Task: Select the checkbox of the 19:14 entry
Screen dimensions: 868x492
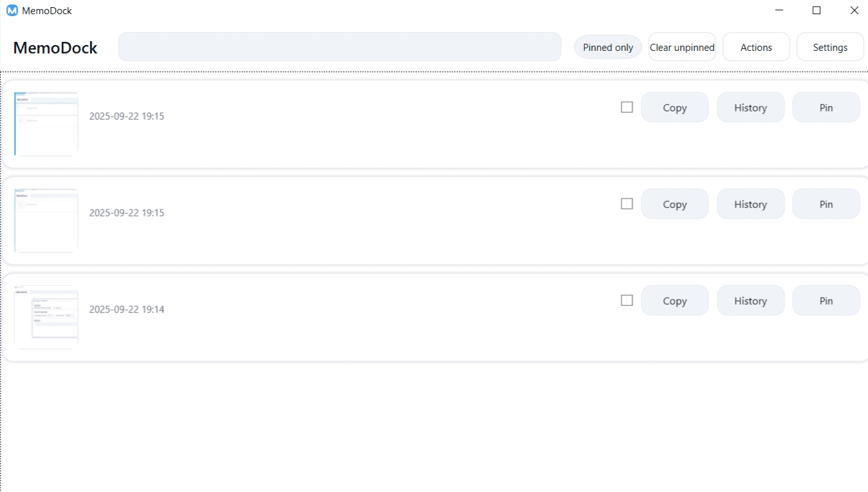Action: [x=627, y=301]
